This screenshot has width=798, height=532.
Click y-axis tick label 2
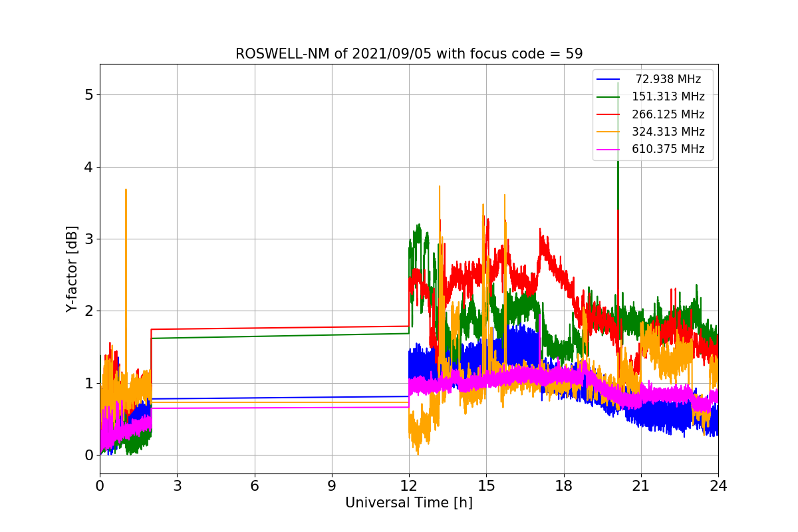[x=89, y=311]
